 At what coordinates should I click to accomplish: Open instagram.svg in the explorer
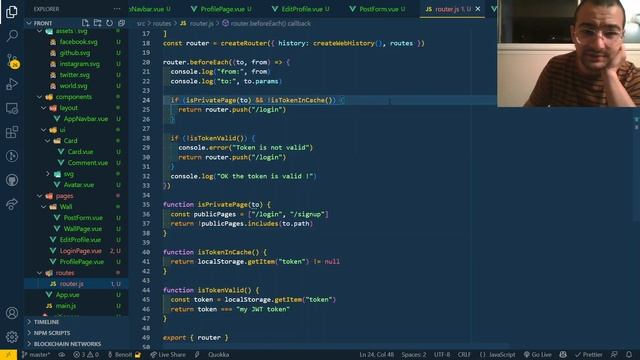(79, 64)
